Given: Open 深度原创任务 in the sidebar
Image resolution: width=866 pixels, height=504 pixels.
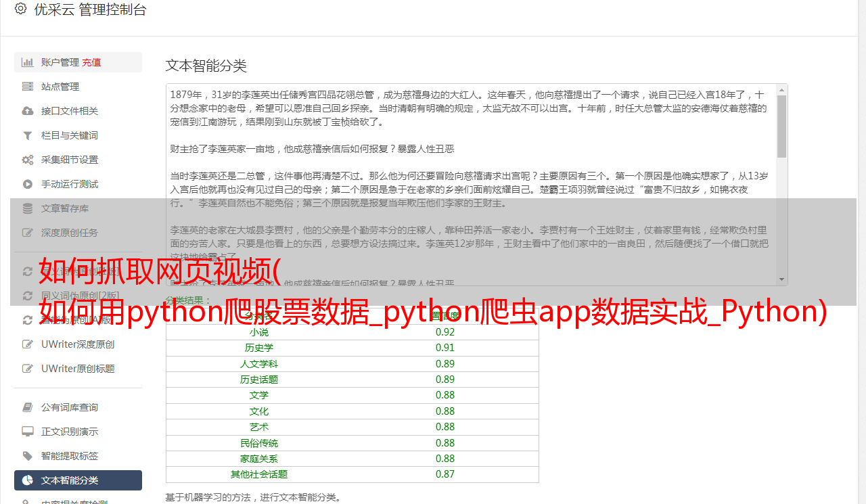Looking at the screenshot, I should point(69,233).
